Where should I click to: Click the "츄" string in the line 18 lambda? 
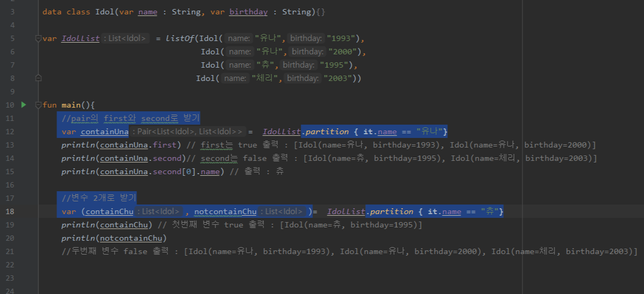click(x=490, y=211)
